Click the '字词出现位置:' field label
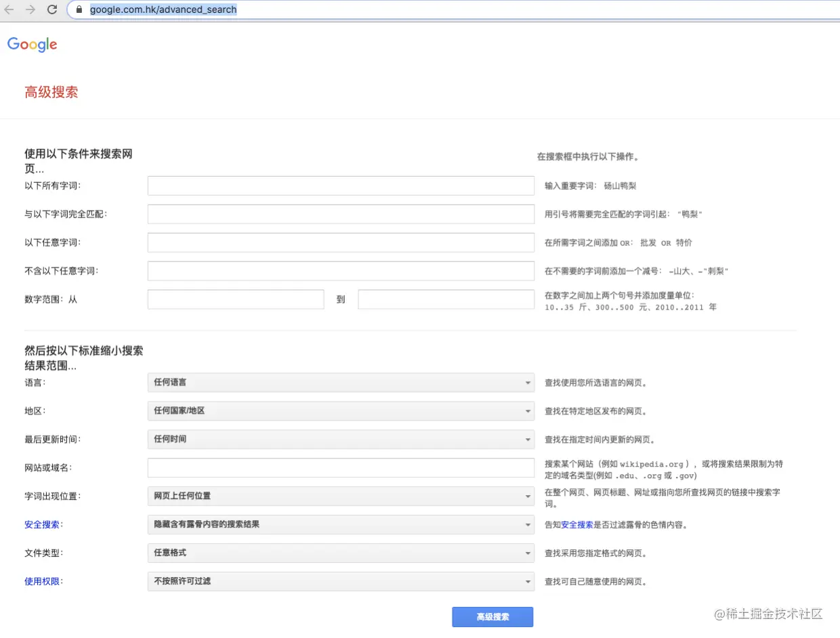This screenshot has width=840, height=638. [x=53, y=496]
